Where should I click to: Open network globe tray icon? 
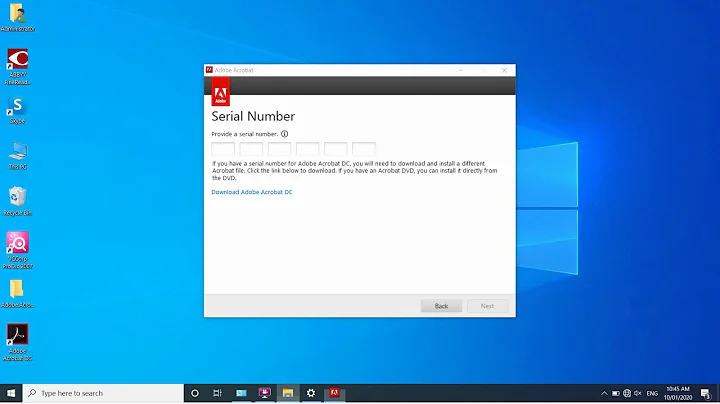point(627,393)
